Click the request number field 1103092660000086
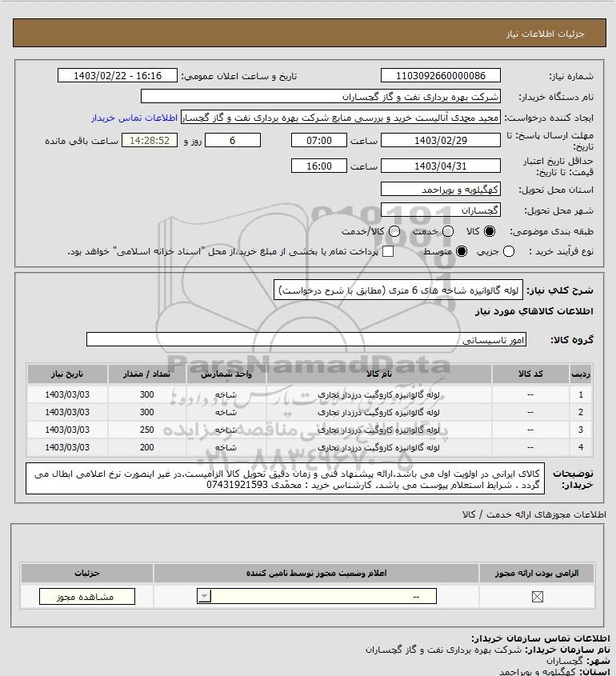The height and width of the screenshot is (676, 616). pos(441,75)
